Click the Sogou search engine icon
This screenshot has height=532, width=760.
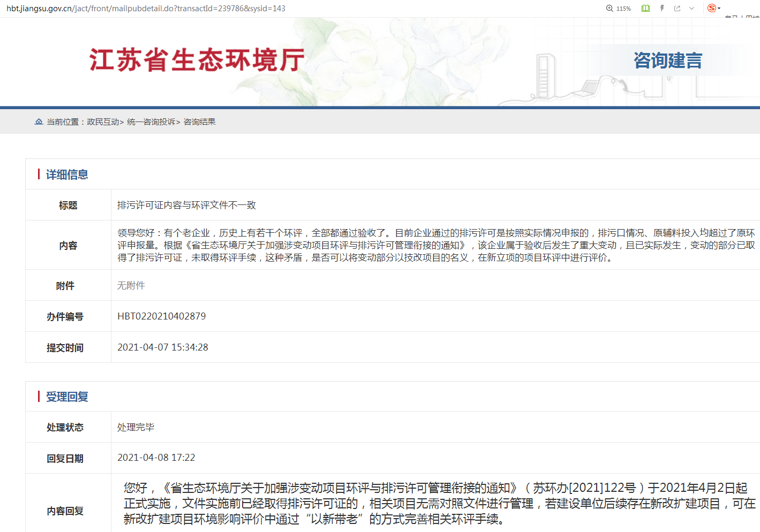[711, 8]
